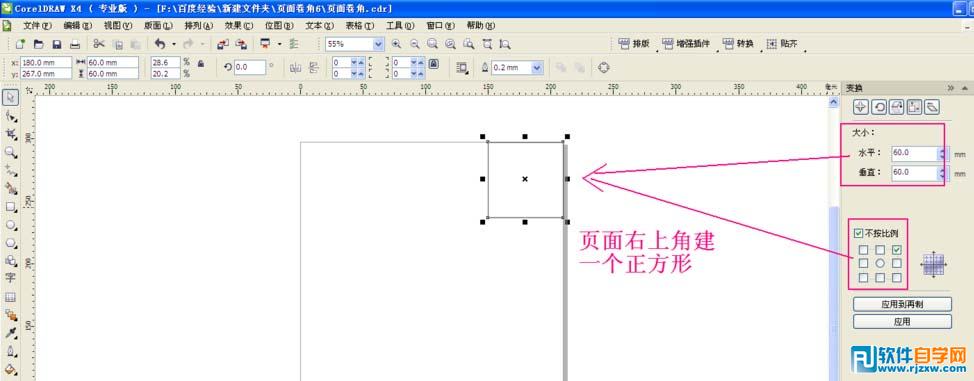Click the 应用到再制 button

pos(902,304)
